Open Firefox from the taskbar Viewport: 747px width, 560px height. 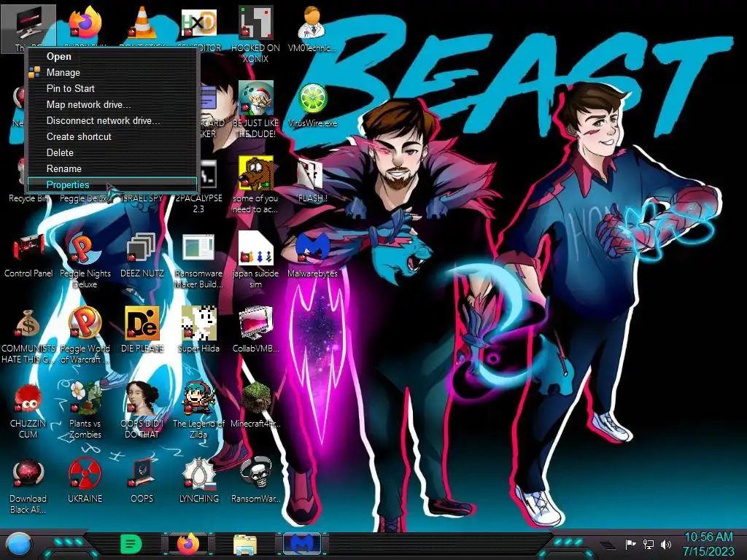click(x=188, y=544)
